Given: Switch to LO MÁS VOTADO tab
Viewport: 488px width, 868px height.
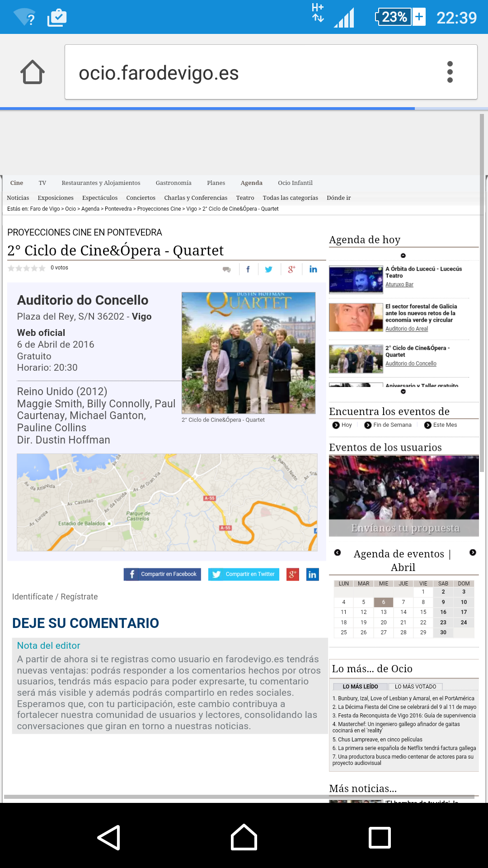Looking at the screenshot, I should pyautogui.click(x=416, y=686).
